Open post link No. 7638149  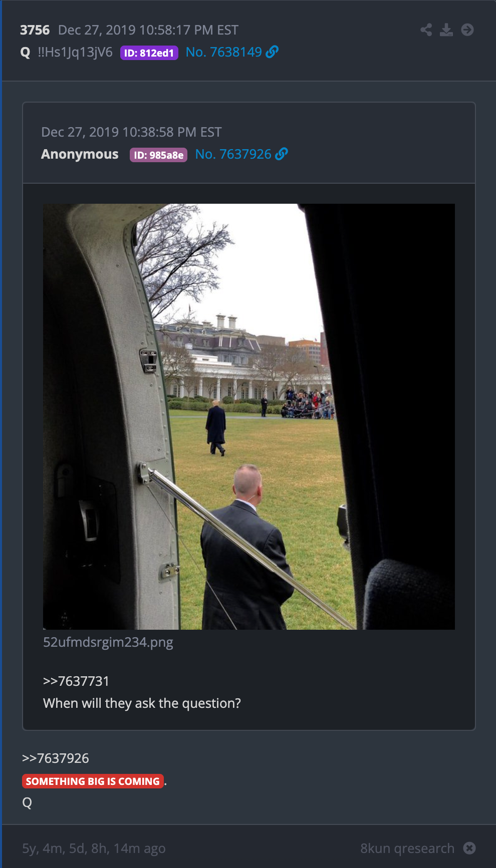pyautogui.click(x=223, y=52)
